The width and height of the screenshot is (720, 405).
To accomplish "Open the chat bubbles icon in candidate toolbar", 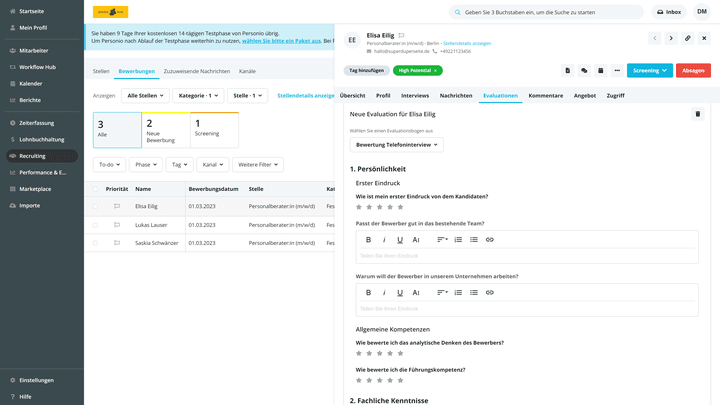I will click(584, 71).
